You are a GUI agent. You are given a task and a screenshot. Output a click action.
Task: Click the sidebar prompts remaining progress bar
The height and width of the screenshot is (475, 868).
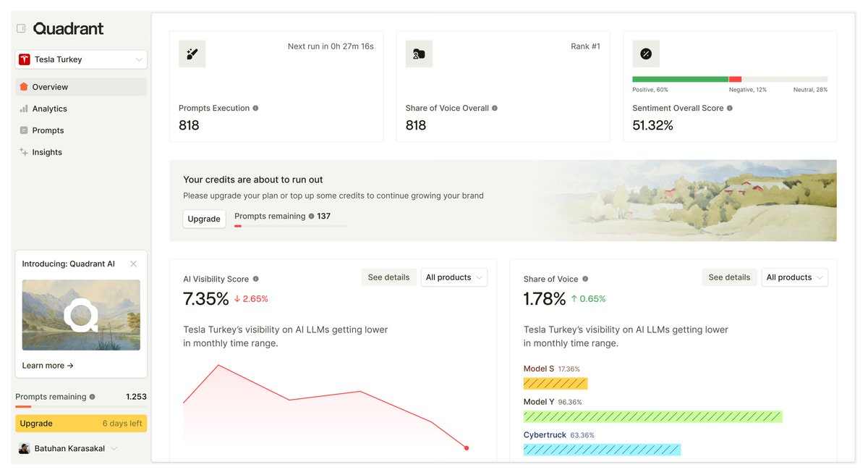[x=81, y=407]
